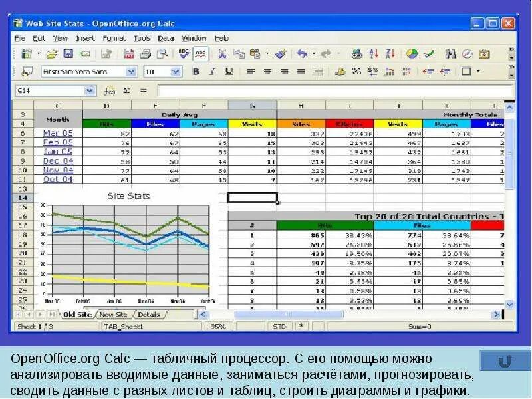Click the Edit File icon

[106, 54]
